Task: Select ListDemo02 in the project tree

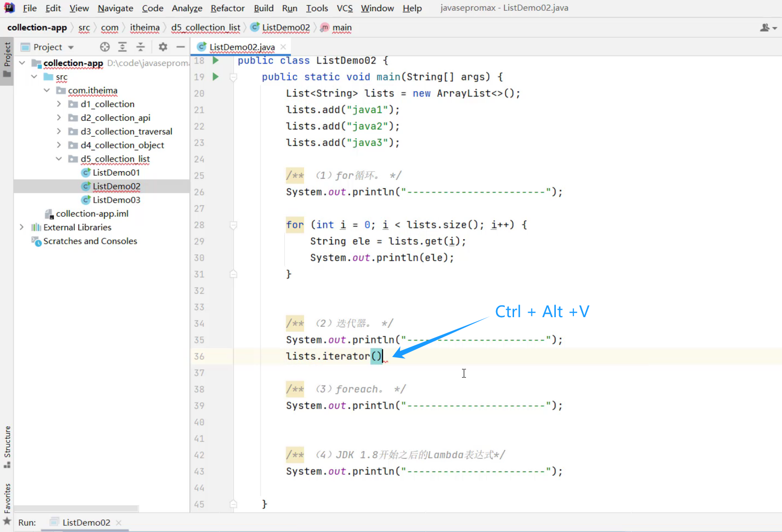Action: 116,186
